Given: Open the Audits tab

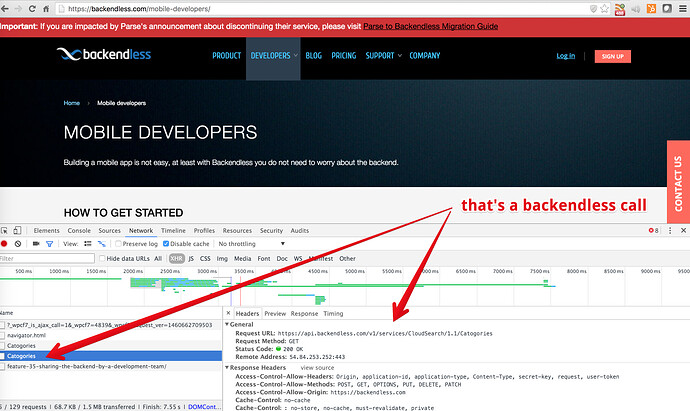Looking at the screenshot, I should coord(300,231).
